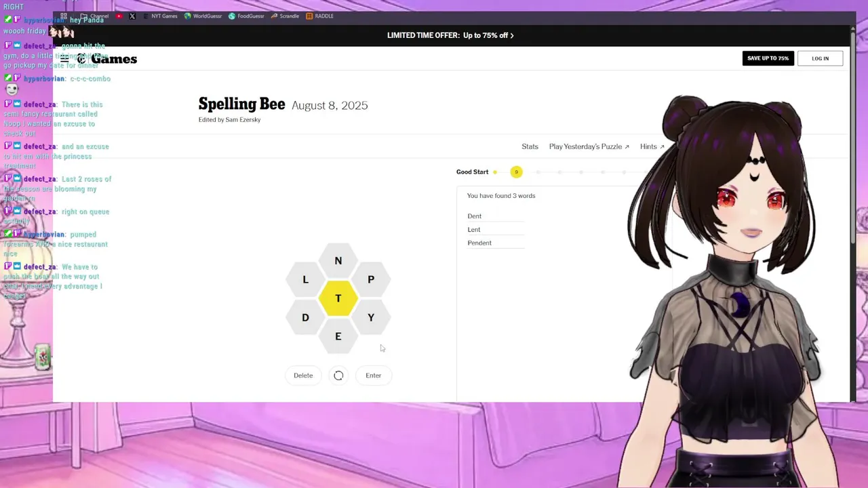Click the found word Pendent

479,243
